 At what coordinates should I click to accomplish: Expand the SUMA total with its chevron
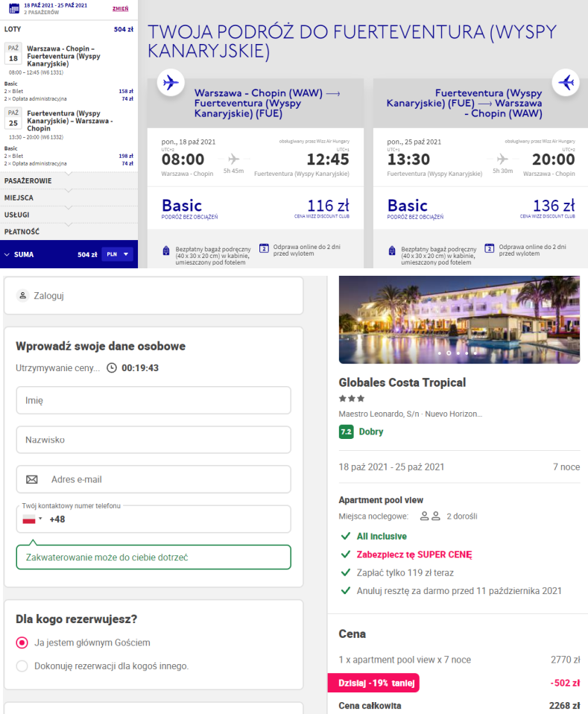(x=7, y=254)
